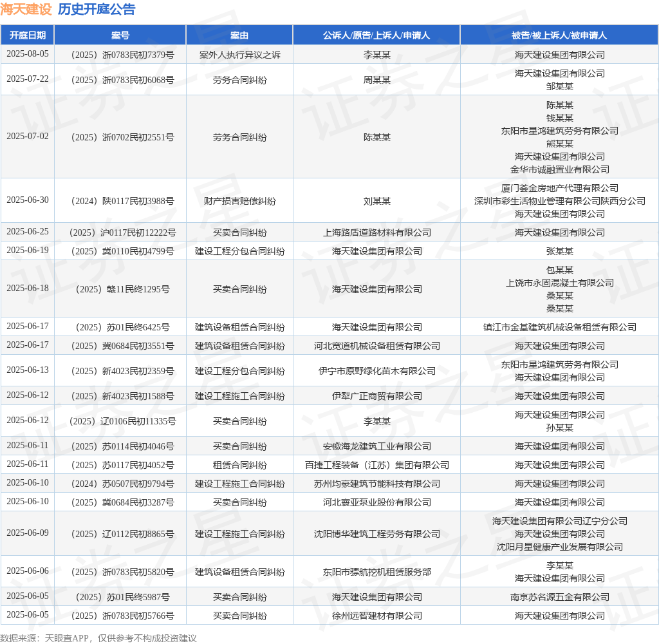Click the plaintiff "伊宁市原野绿化苗木有限公司"
Viewport: 659px width, 644px height.
coord(376,371)
